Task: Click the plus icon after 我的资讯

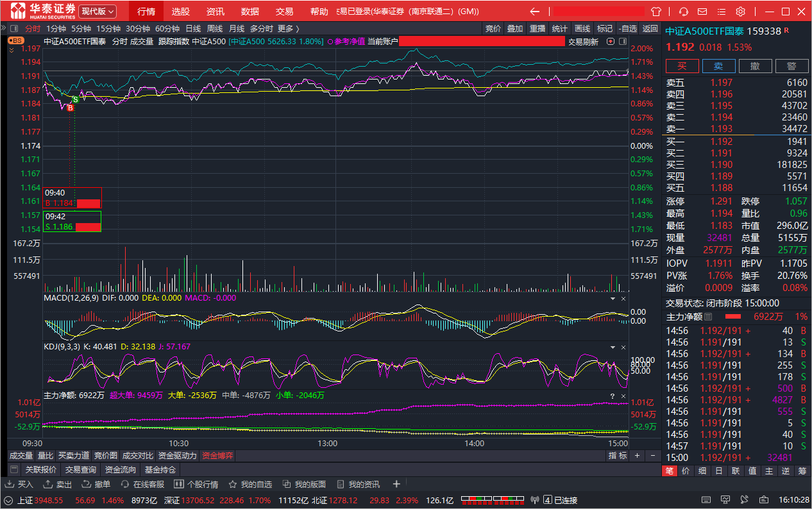Action: point(396,484)
